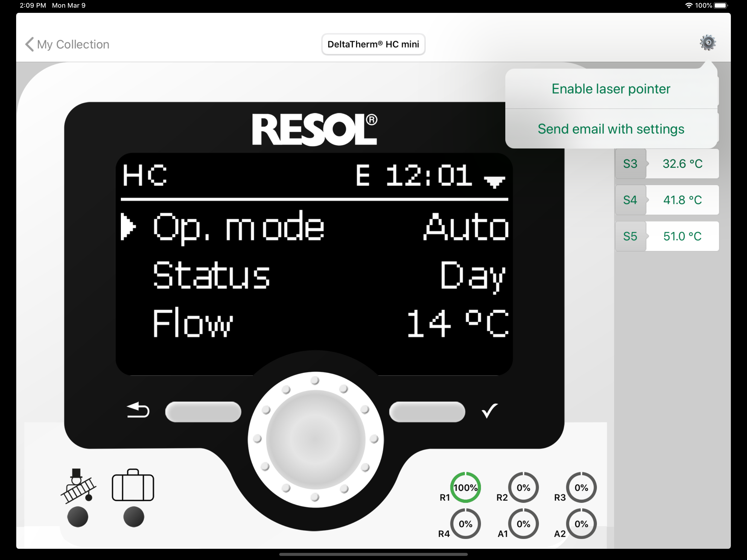Click the HC heading on display
747x560 pixels.
(145, 175)
